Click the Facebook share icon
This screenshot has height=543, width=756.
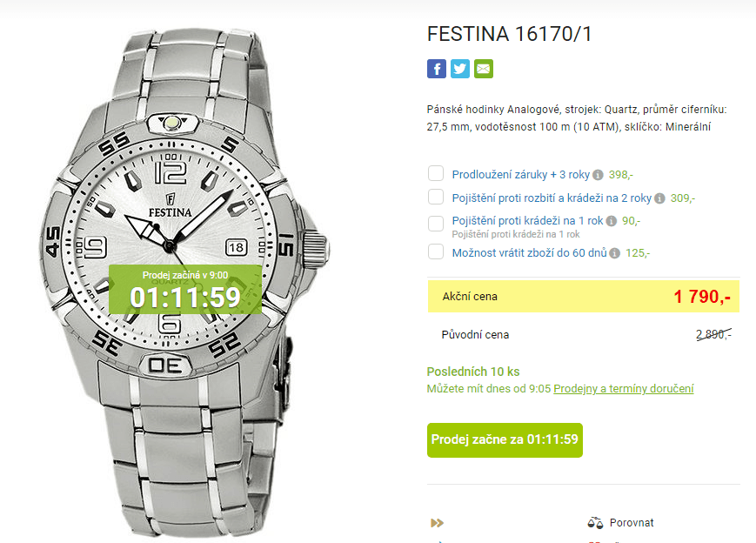(x=436, y=69)
